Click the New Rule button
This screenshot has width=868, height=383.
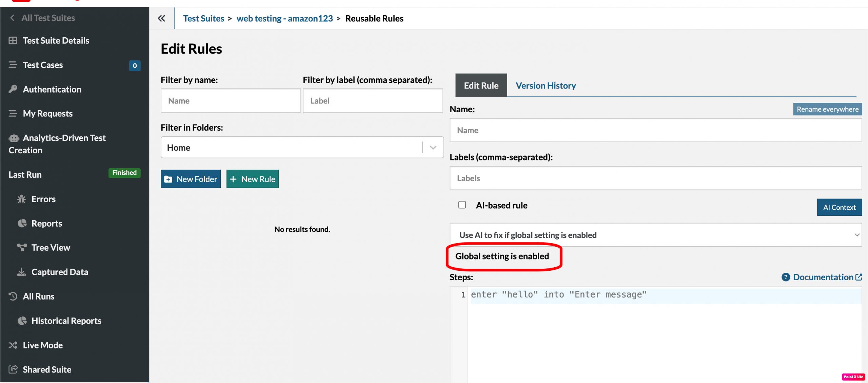pyautogui.click(x=252, y=179)
